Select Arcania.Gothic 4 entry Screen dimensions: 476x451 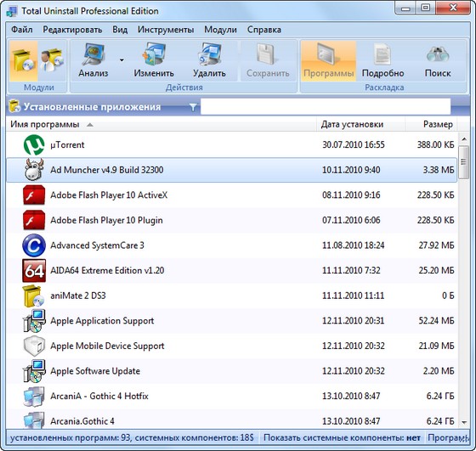pos(82,421)
